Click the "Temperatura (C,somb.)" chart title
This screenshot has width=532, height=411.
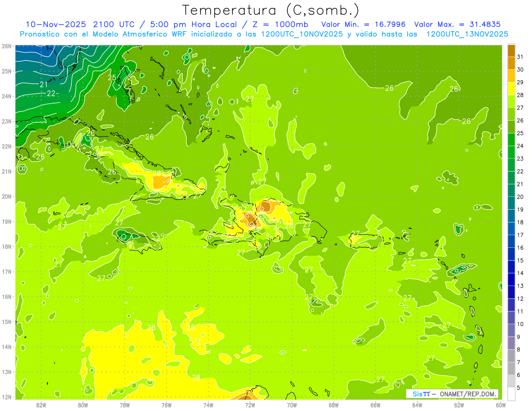click(271, 10)
